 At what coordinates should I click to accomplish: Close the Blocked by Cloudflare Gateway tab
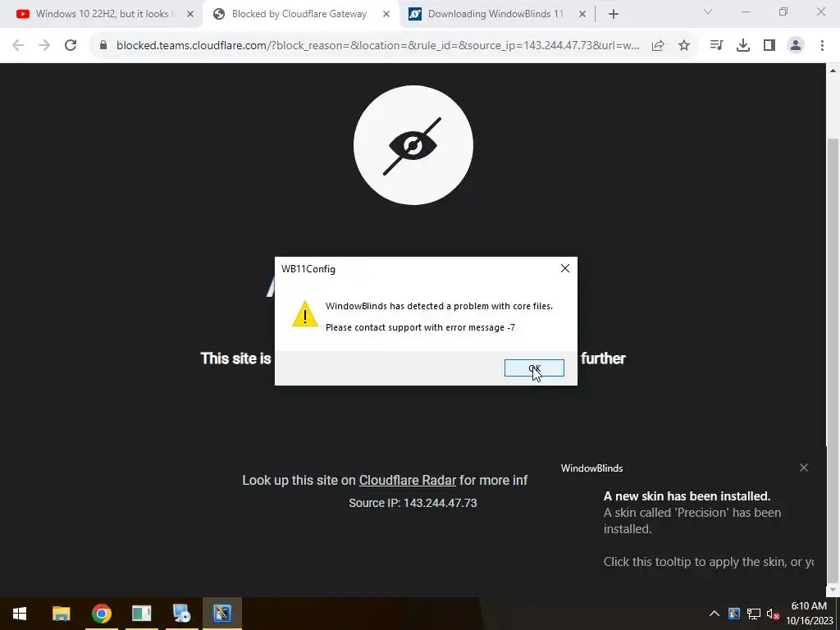coord(386,15)
